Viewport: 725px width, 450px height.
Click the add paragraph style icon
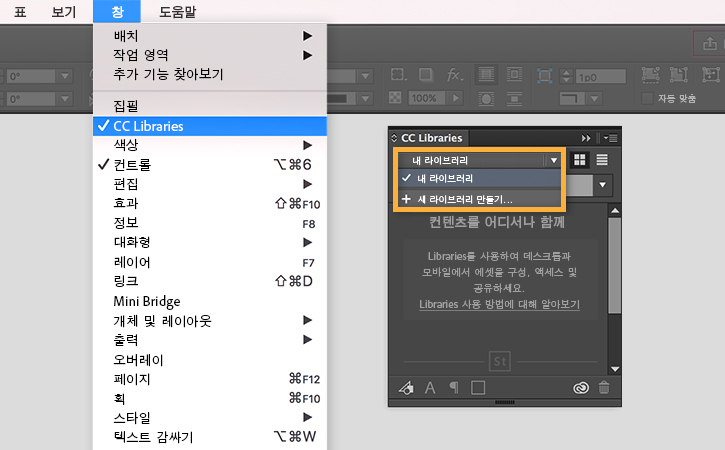click(454, 388)
